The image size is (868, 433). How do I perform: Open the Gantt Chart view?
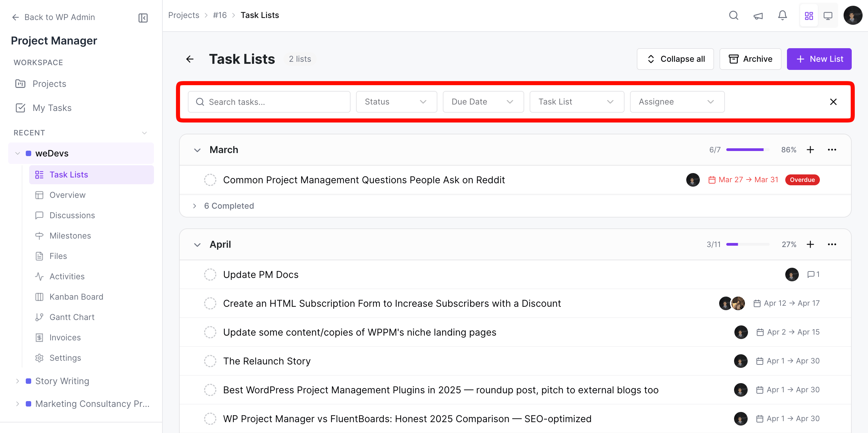[x=72, y=317]
